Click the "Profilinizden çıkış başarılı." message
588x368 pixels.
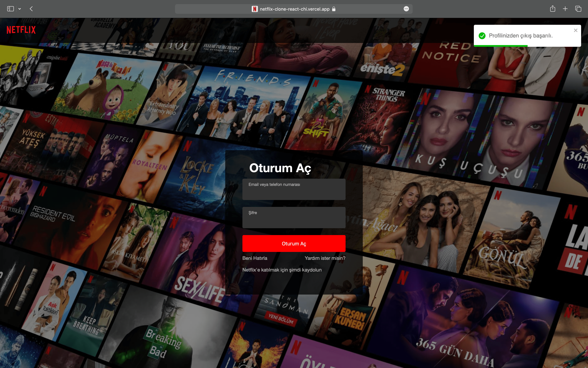521,36
